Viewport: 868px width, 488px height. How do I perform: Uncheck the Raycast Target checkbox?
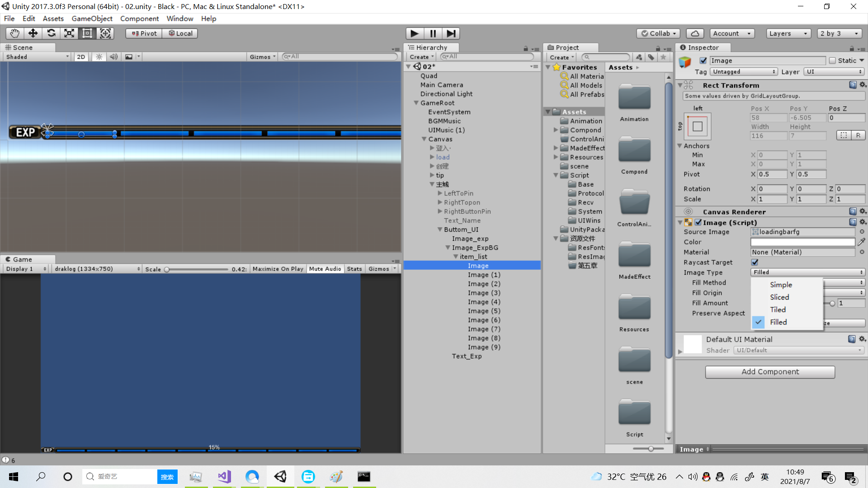coord(754,262)
